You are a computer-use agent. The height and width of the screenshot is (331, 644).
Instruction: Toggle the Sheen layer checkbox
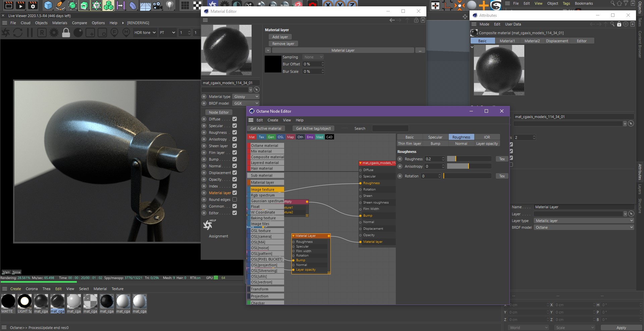(x=235, y=146)
